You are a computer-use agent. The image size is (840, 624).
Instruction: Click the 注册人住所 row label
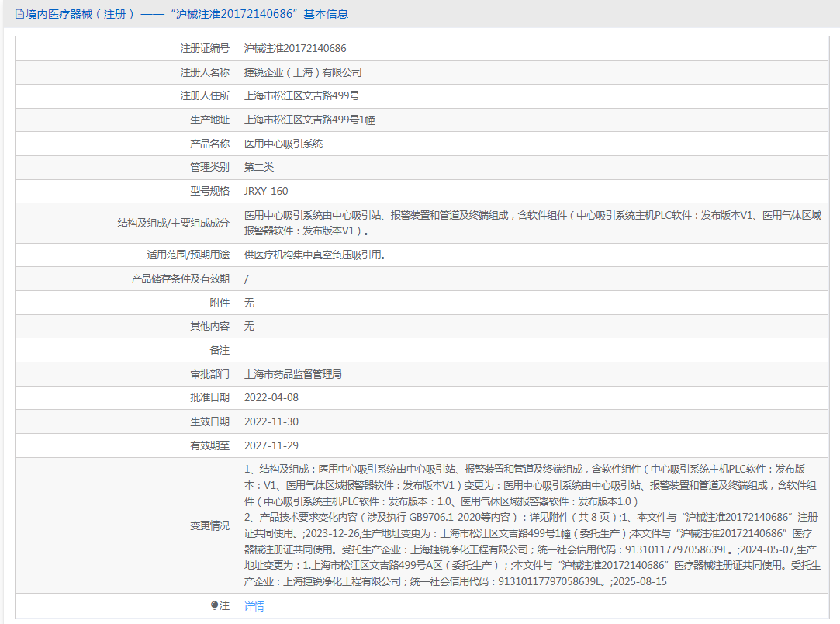(x=205, y=96)
